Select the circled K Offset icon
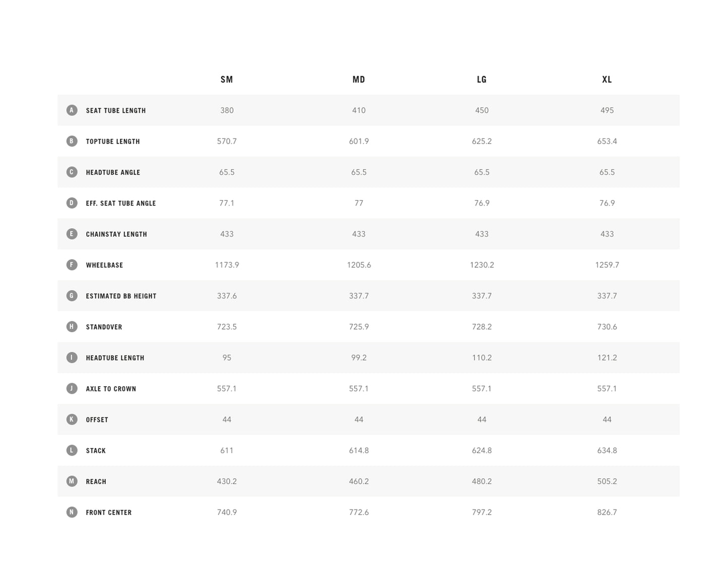Image resolution: width=728 pixels, height=582 pixels. pos(72,419)
